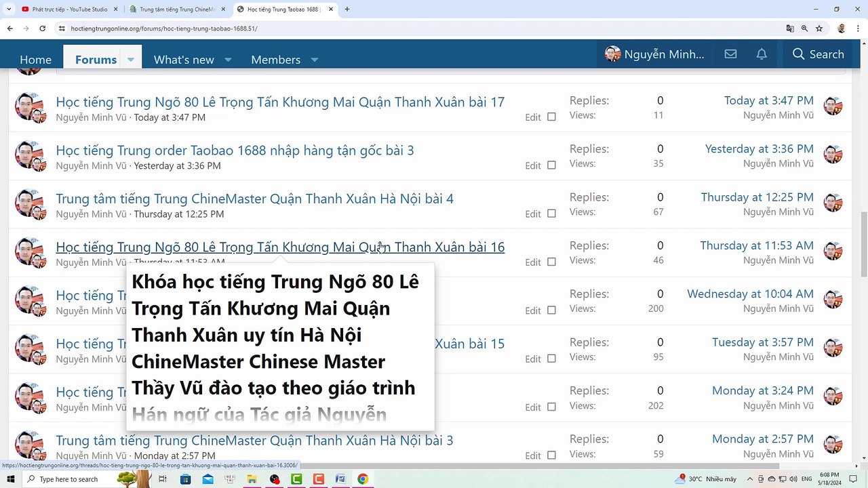Tick checkbox in the Wednesday 10:04 AM row
This screenshot has height=488, width=868.
pos(551,310)
